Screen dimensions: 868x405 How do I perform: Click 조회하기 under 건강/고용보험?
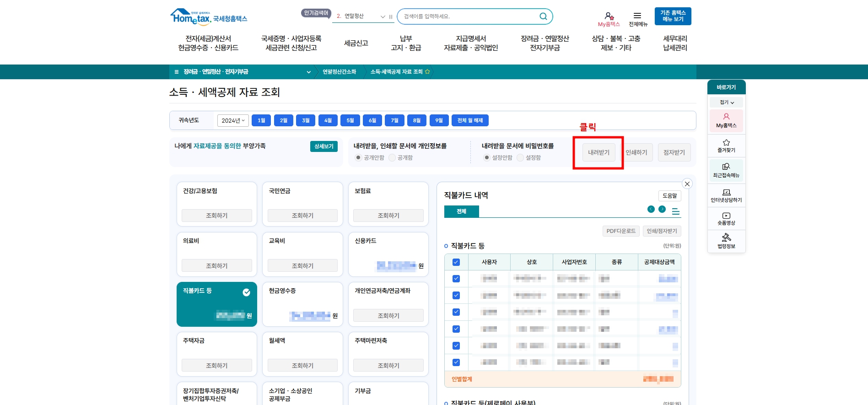[216, 216]
